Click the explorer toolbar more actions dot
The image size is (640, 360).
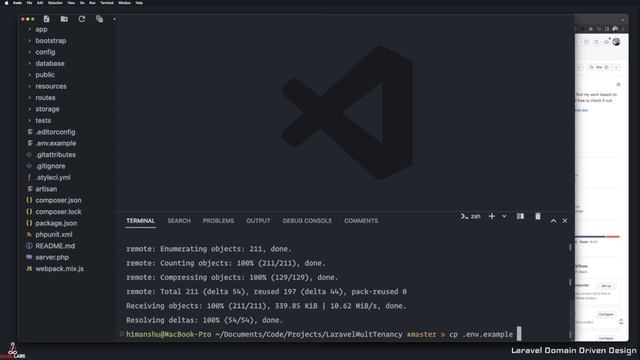click(x=114, y=19)
